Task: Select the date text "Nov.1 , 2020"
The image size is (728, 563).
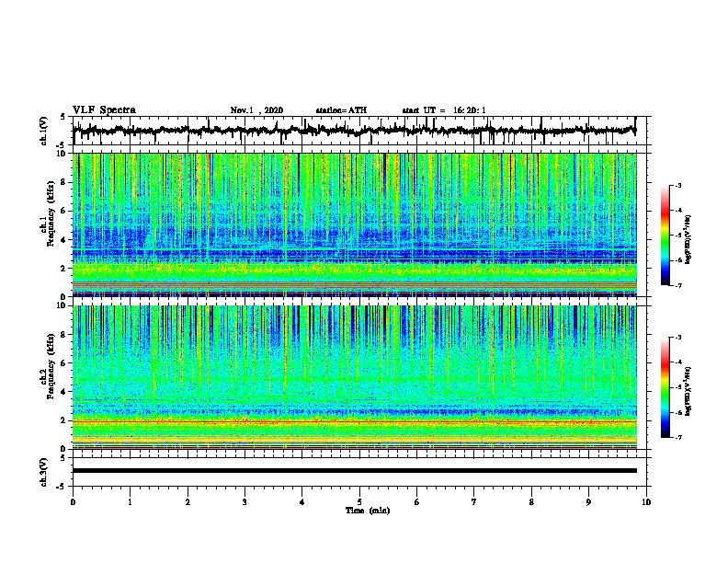Action: (256, 110)
